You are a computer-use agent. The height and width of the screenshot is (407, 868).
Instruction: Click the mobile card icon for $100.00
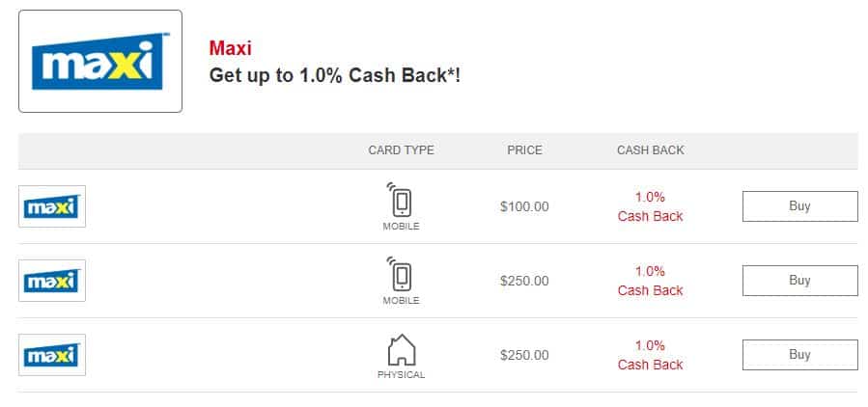click(401, 201)
